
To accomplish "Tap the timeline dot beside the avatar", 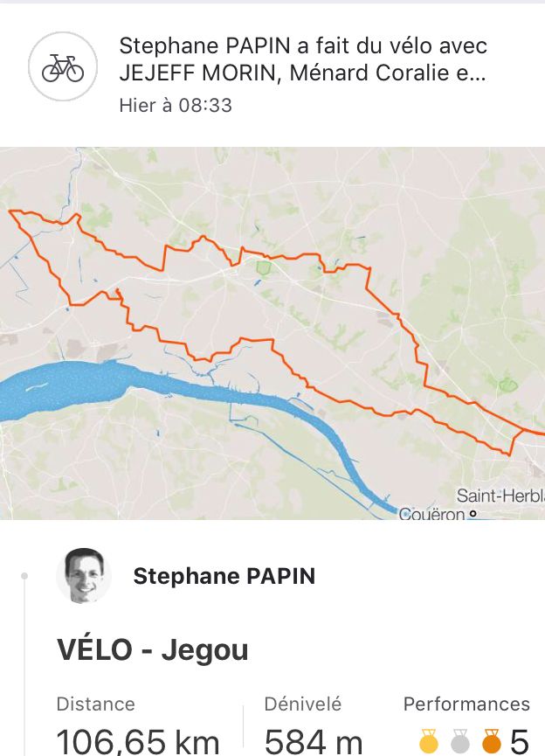I will [x=24, y=576].
